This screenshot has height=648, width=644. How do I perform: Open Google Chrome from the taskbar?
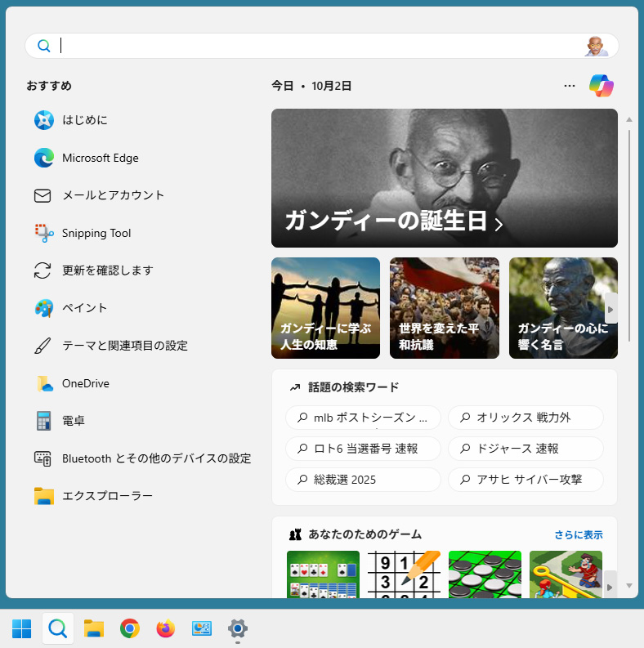click(129, 628)
